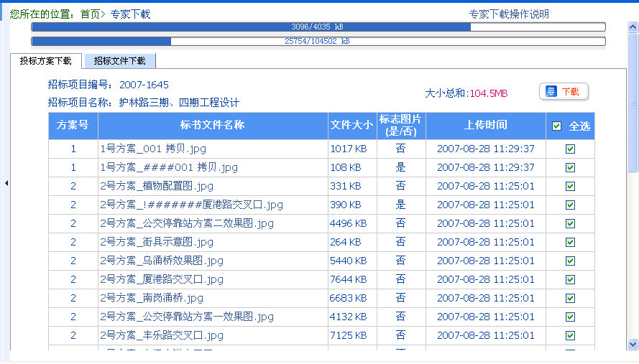Screen dimensions: 639x364
Task: Select the file name 2号方案_南岗涌桥.jpg
Action: click(152, 299)
